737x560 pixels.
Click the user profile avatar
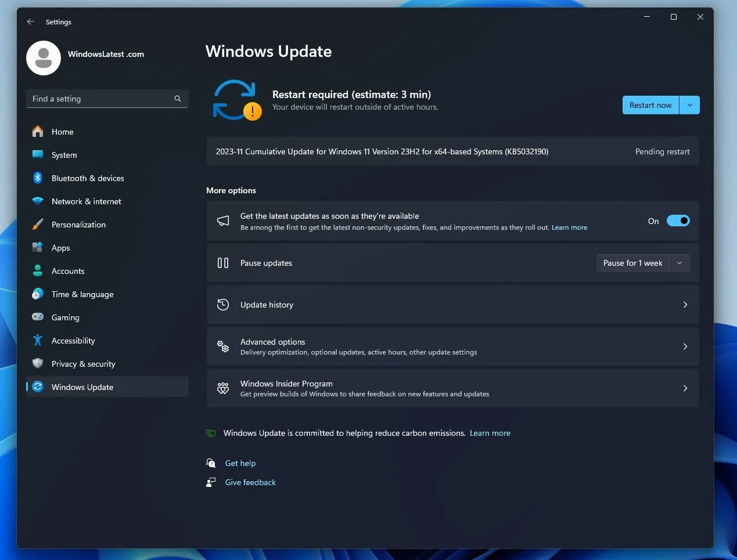[44, 58]
